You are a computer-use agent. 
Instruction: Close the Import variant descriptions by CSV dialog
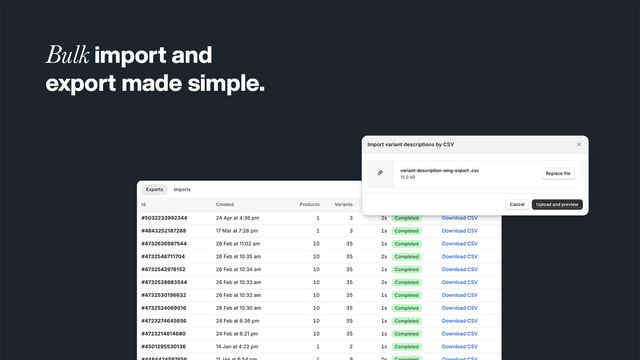click(x=579, y=144)
